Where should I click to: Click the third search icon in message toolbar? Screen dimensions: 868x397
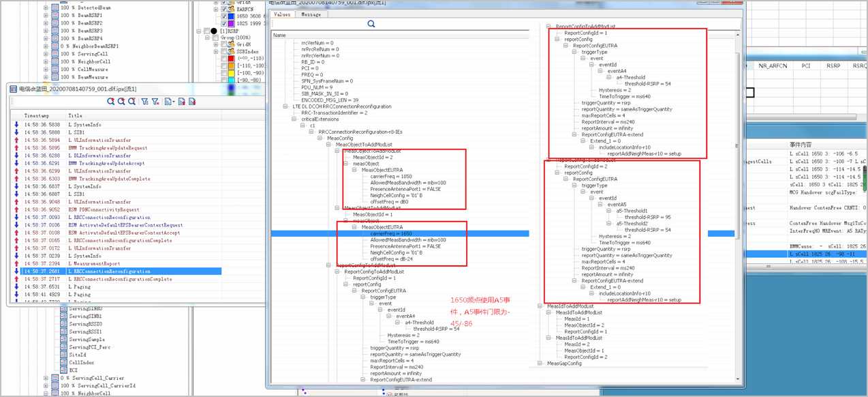132,102
